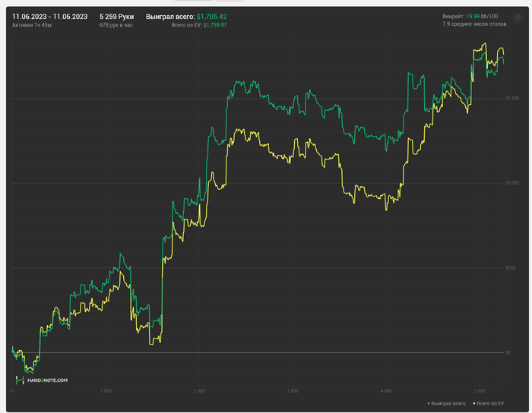Screen dimensions: 532x413
Task: Open the graph settings gear icon
Action: pos(518,17)
